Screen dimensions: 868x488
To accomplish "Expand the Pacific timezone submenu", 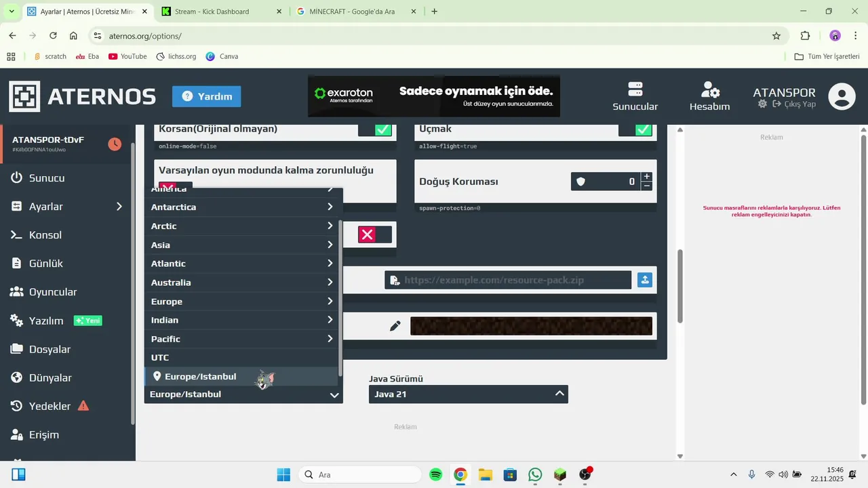I will pyautogui.click(x=241, y=338).
